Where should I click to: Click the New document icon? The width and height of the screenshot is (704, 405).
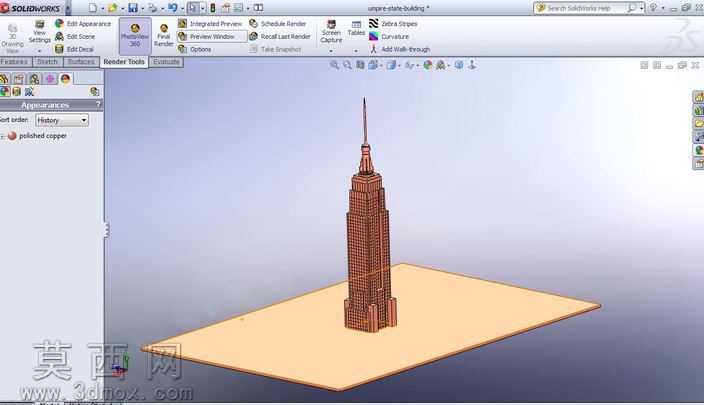[x=93, y=8]
